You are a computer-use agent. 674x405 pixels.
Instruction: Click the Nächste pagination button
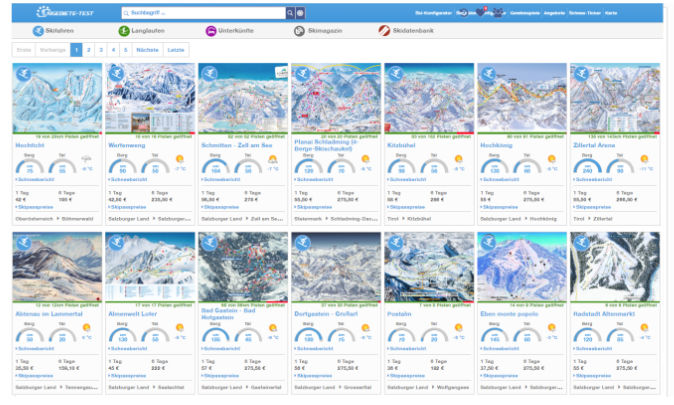pyautogui.click(x=147, y=50)
